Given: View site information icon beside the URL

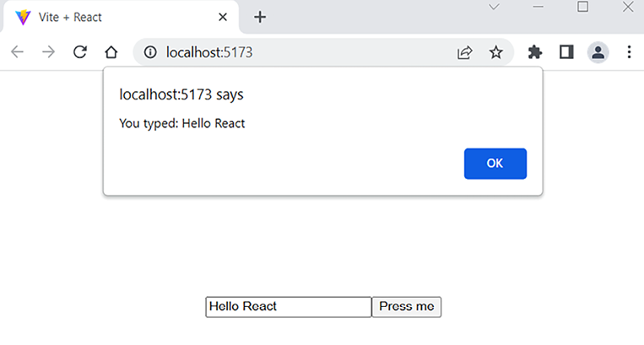Looking at the screenshot, I should pyautogui.click(x=151, y=52).
